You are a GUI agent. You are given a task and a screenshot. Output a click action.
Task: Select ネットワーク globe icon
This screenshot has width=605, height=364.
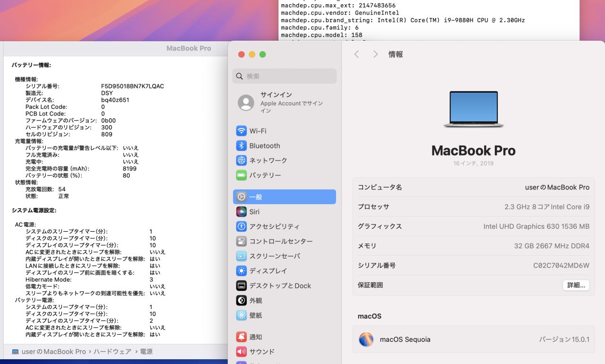point(242,160)
